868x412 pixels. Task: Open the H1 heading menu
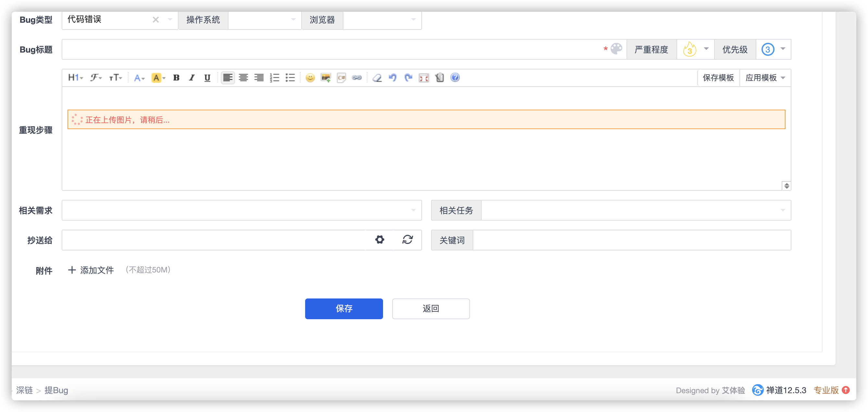click(75, 78)
